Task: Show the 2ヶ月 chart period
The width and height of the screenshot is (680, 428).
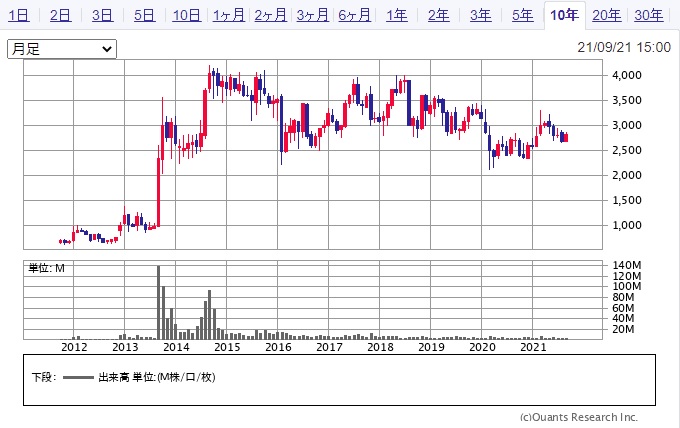Action: pos(271,16)
